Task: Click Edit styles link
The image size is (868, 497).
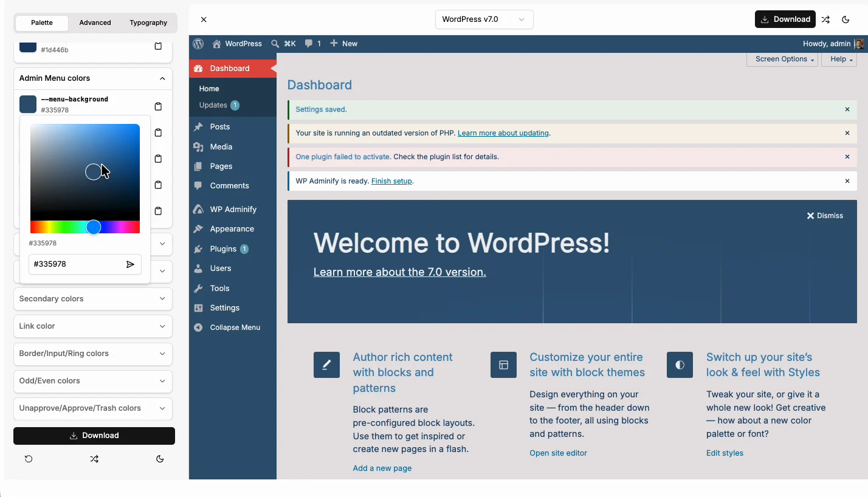Action: coord(725,453)
